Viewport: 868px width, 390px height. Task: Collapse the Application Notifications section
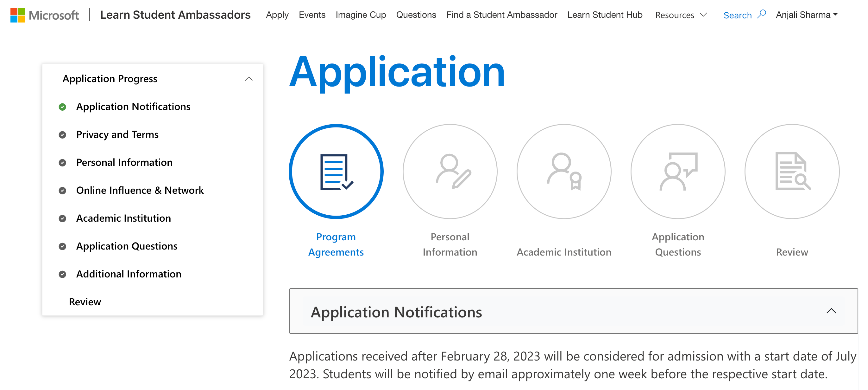click(x=831, y=311)
